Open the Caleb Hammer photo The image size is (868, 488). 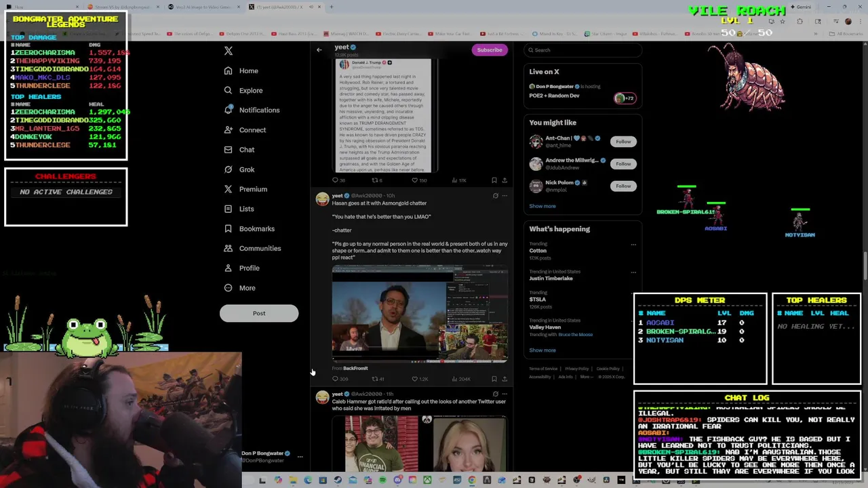click(381, 443)
